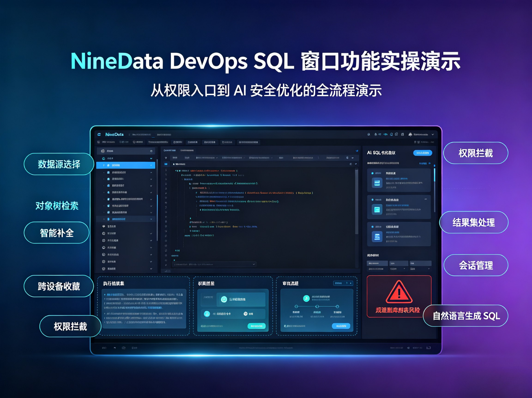The height and width of the screenshot is (398, 532).
Task: Click the user avatar icon in the header
Action: pyautogui.click(x=410, y=134)
